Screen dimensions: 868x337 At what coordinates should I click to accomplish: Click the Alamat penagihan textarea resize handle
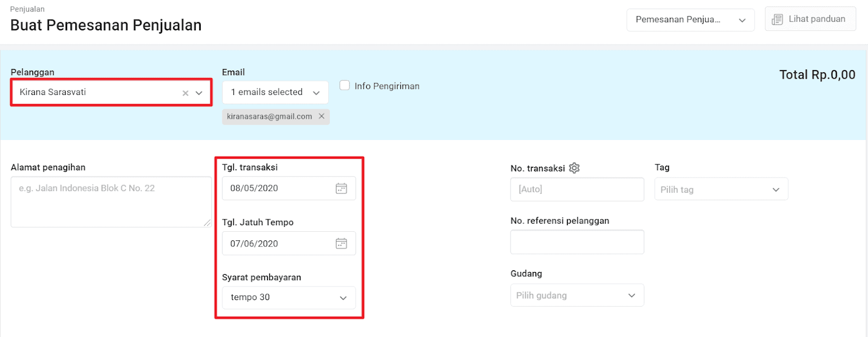[x=207, y=222]
